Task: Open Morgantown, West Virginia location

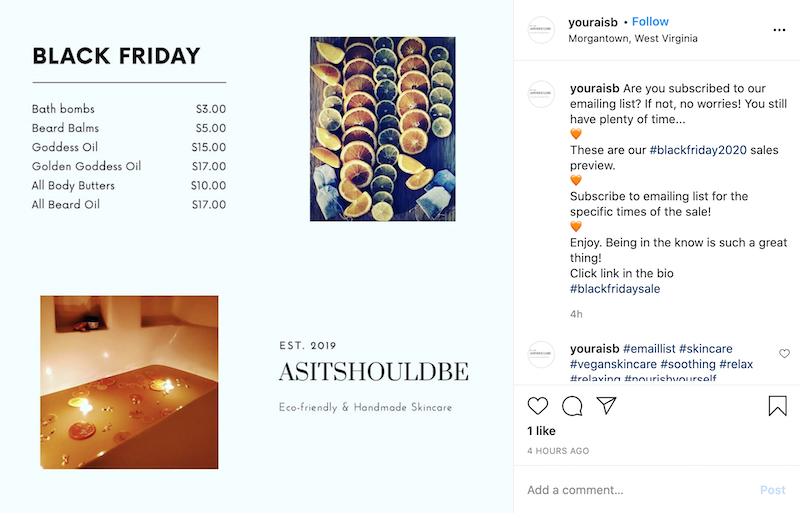Action: [x=632, y=39]
